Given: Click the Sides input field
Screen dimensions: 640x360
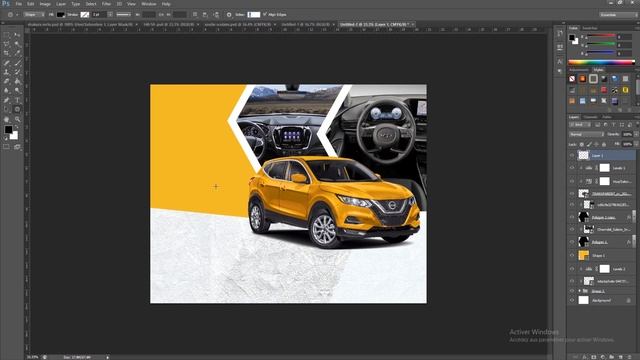Looking at the screenshot, I should click(253, 15).
